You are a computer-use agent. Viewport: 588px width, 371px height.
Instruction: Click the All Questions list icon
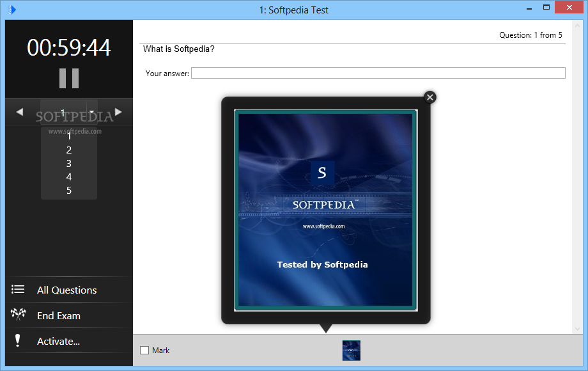(18, 289)
